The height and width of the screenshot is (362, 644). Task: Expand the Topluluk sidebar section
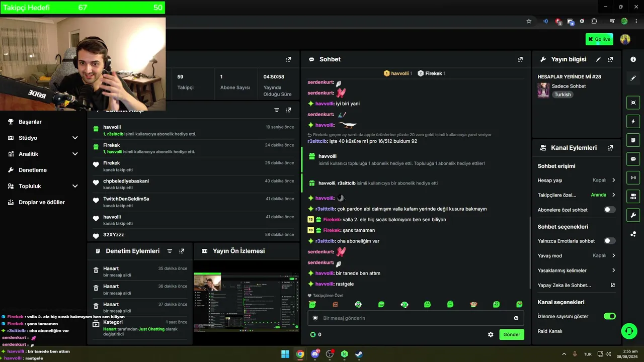[x=75, y=186]
